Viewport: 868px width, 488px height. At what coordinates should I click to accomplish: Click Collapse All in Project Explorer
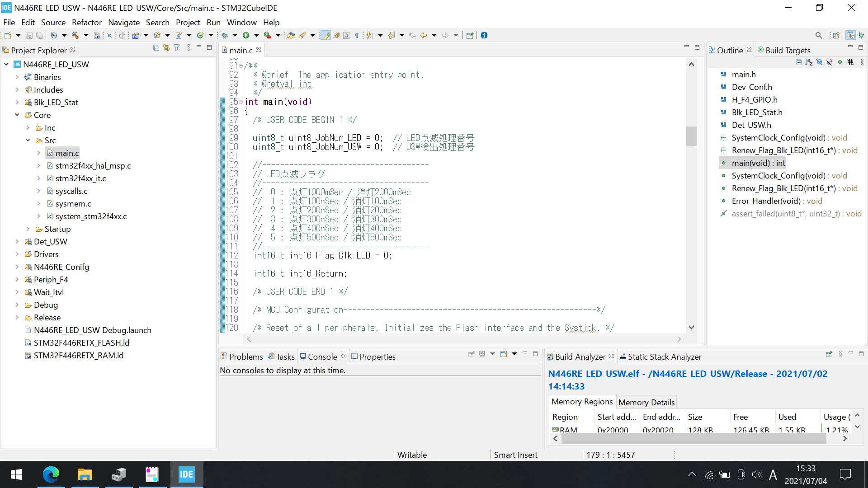click(x=156, y=48)
